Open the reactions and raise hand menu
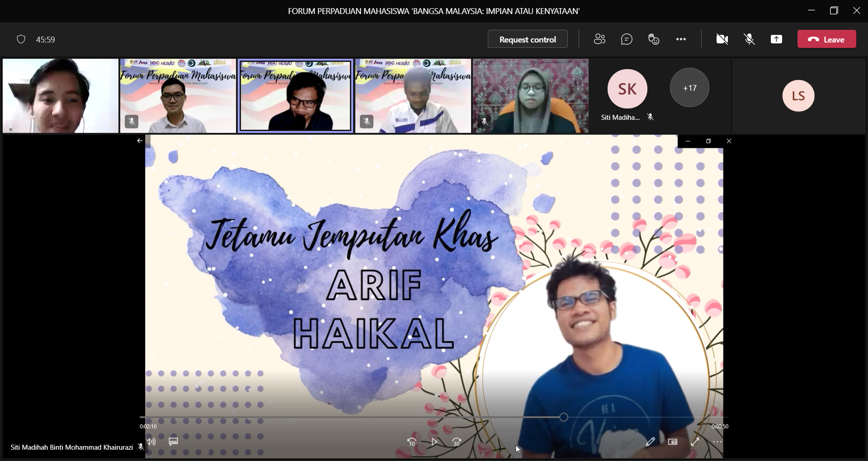 (654, 39)
